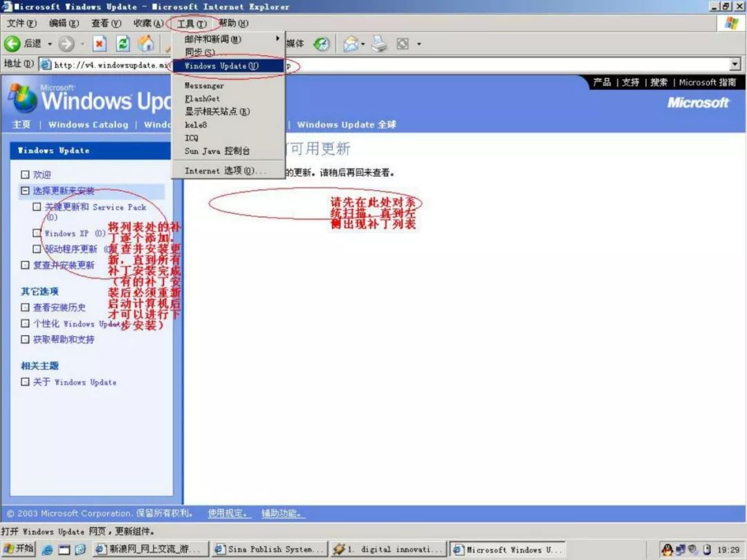Open Mail button dropdown arrow
Viewport: 747px width, 560px height.
[364, 44]
